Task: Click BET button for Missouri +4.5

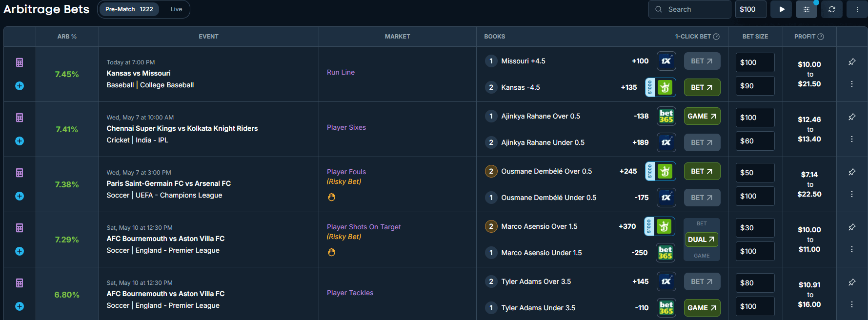Action: 702,61
